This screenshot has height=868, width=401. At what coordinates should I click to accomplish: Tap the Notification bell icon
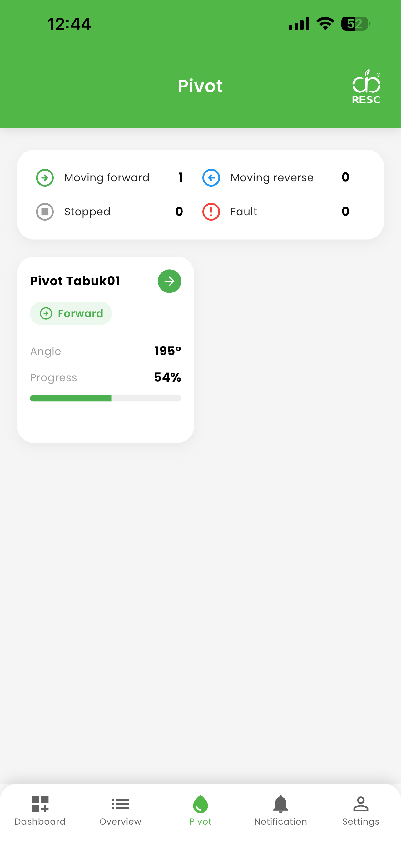click(x=280, y=804)
